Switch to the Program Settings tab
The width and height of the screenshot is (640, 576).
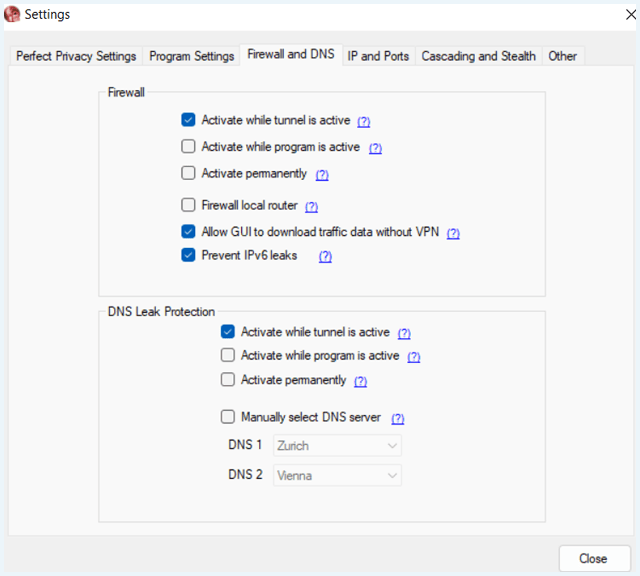[x=191, y=56]
